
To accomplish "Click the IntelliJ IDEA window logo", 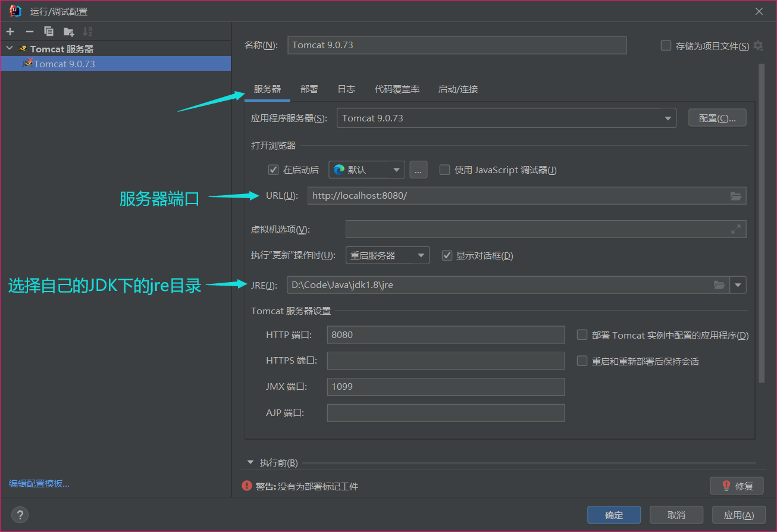I will tap(15, 11).
